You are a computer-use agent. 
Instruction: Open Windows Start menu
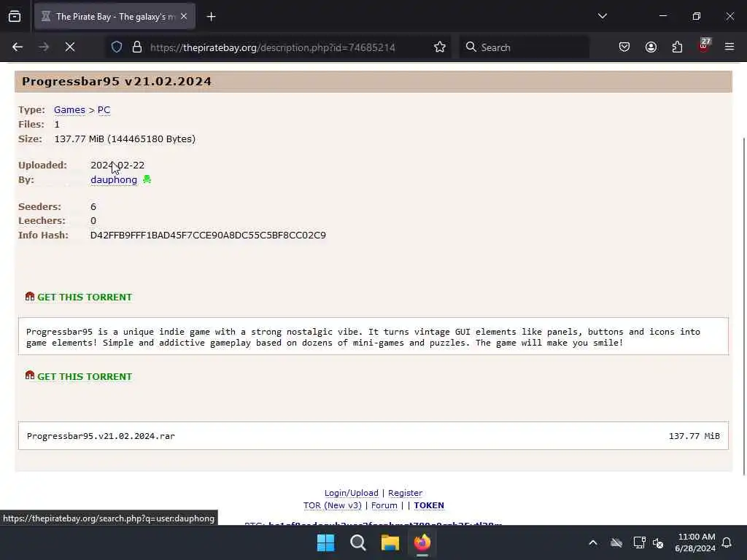(x=326, y=542)
